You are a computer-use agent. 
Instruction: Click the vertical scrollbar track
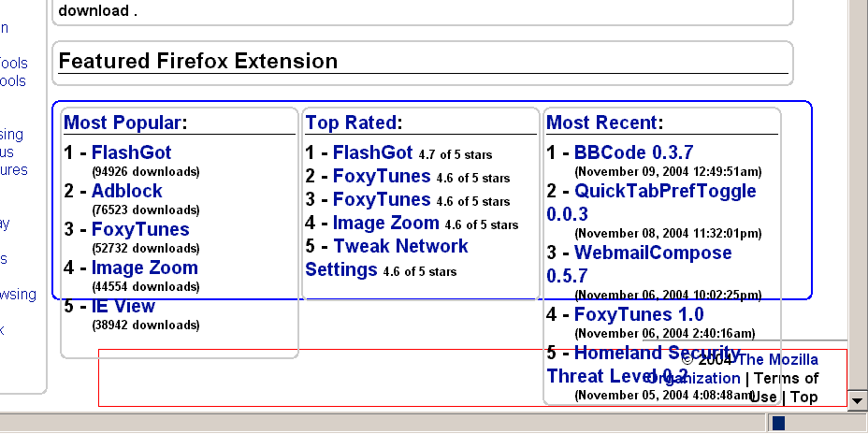pos(857,187)
